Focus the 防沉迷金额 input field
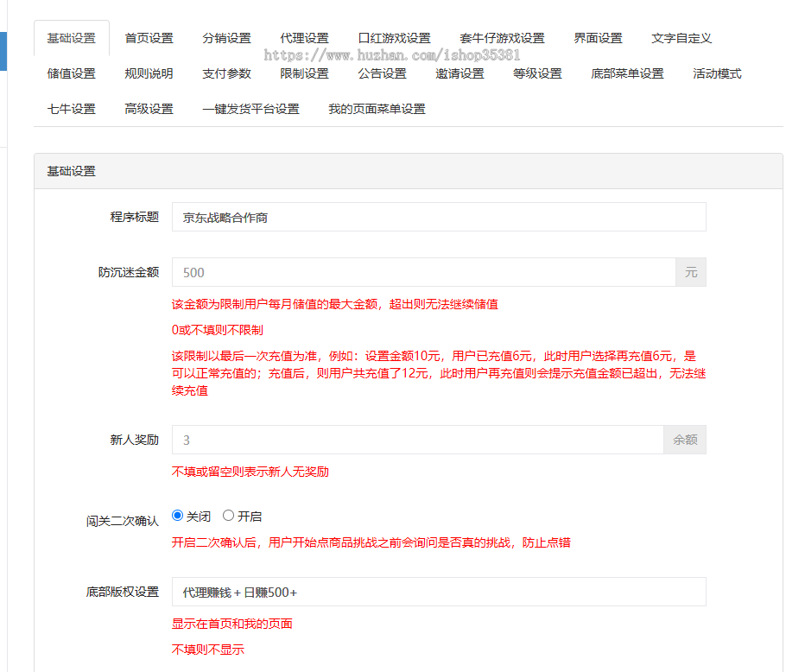Image resolution: width=786 pixels, height=672 pixels. [423, 272]
